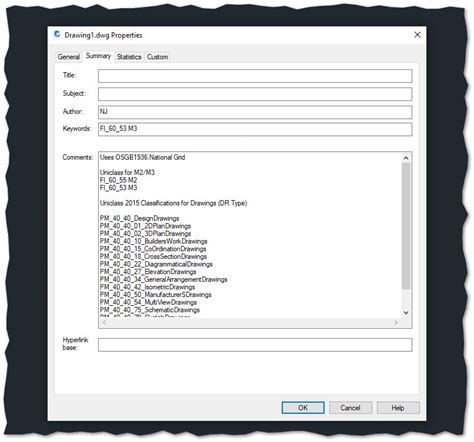Click the Author field containing NJ
The width and height of the screenshot is (474, 442).
(255, 112)
